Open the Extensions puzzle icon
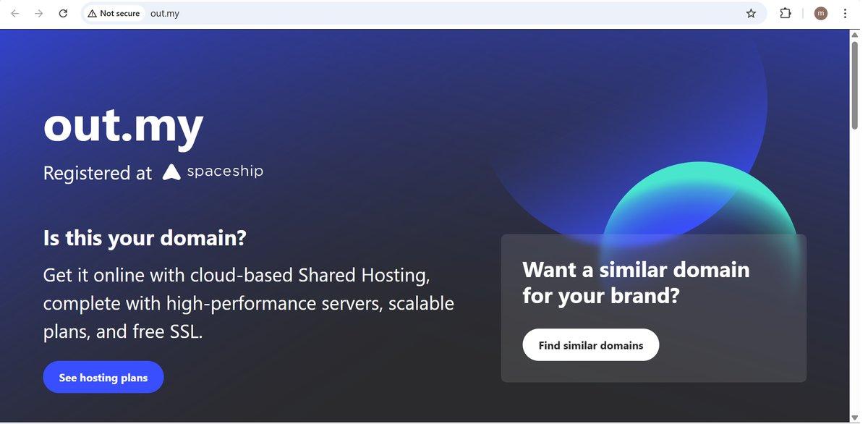Screen dimensions: 868x424 pos(785,13)
